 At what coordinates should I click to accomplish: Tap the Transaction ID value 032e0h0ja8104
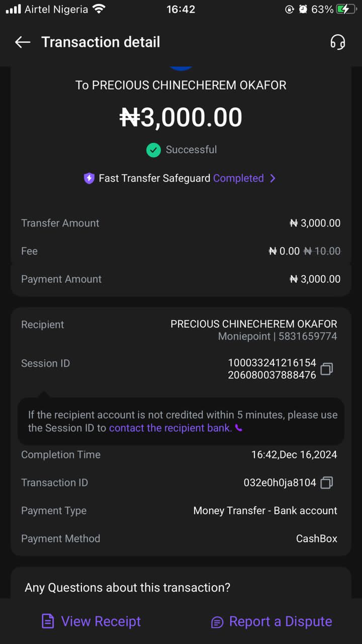280,482
